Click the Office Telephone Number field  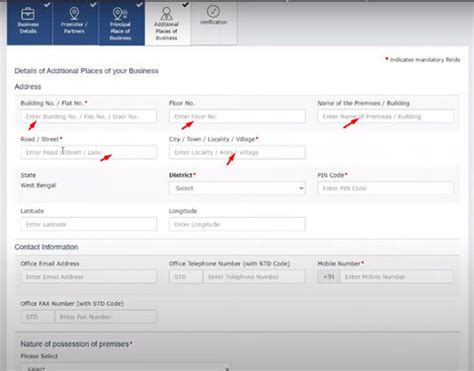254,277
